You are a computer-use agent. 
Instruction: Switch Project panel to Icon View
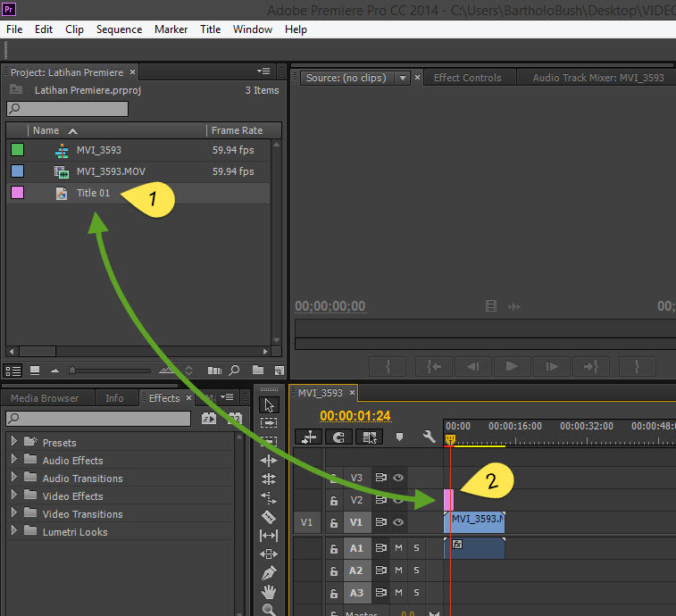(x=35, y=370)
